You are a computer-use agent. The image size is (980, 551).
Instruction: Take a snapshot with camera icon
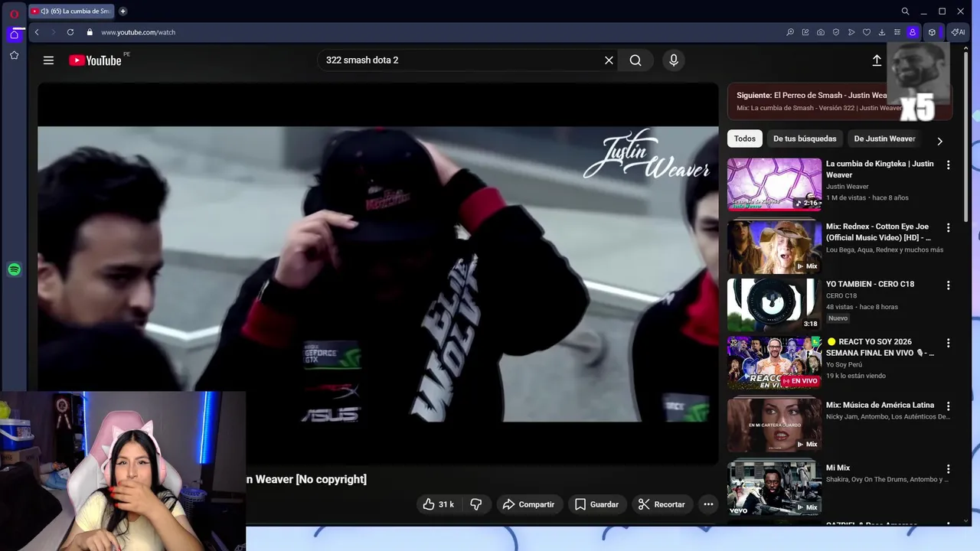pyautogui.click(x=821, y=32)
